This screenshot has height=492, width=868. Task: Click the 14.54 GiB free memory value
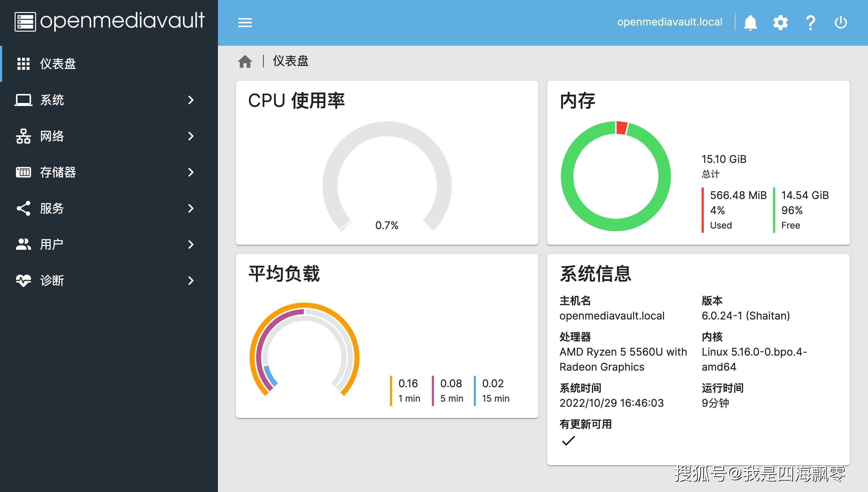pos(805,195)
